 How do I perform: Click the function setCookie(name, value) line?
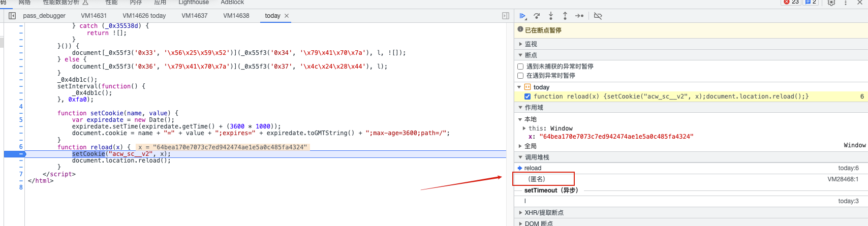click(x=118, y=113)
